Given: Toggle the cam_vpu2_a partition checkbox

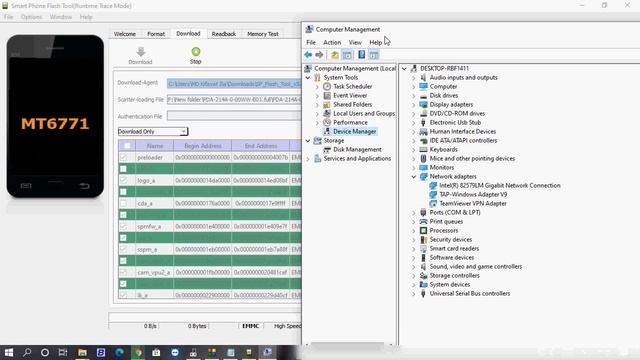Looking at the screenshot, I should point(123,272).
